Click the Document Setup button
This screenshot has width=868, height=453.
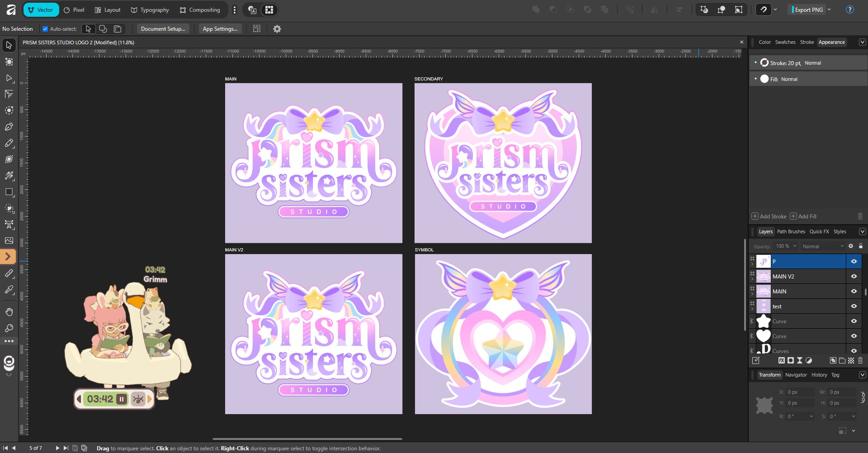(x=163, y=29)
